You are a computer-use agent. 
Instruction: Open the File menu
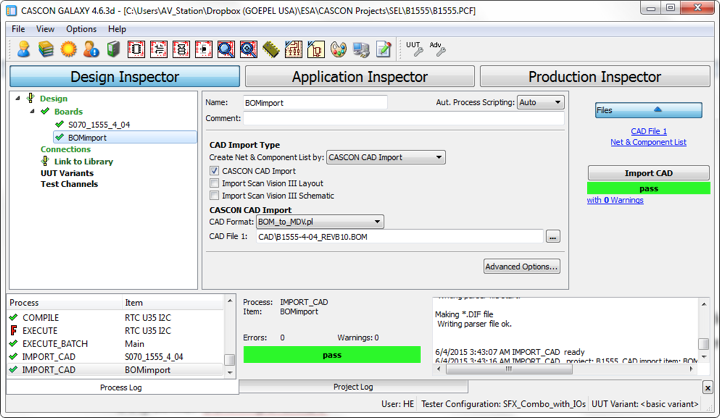[18, 29]
